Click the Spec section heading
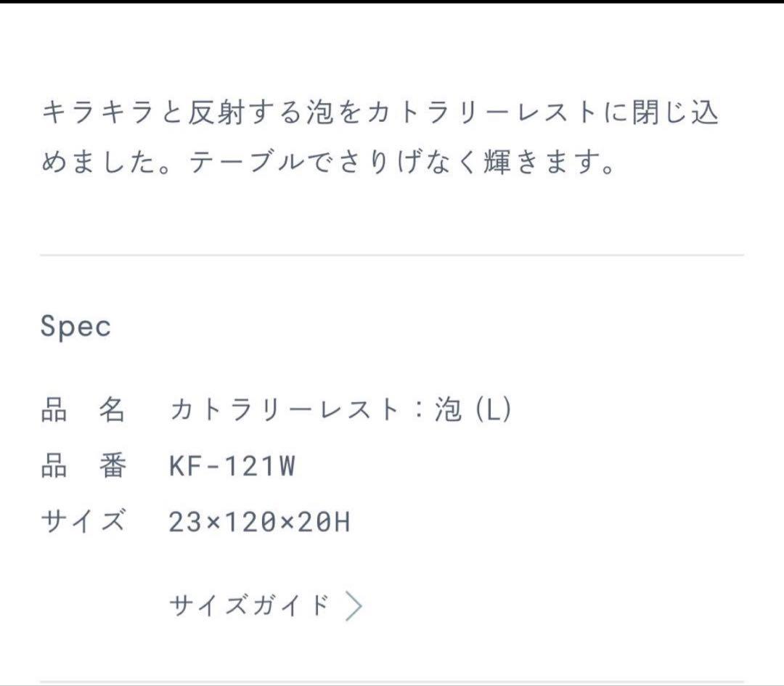The height and width of the screenshot is (686, 784). click(x=75, y=327)
